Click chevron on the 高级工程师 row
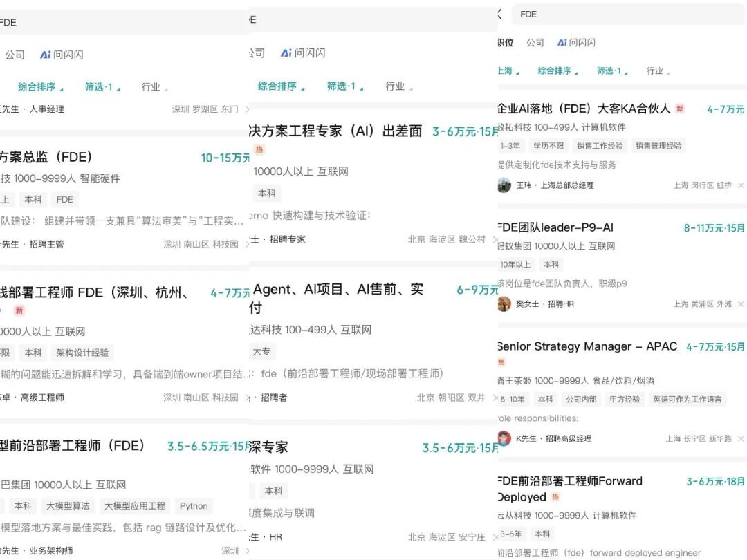This screenshot has width=747, height=560. pyautogui.click(x=247, y=398)
